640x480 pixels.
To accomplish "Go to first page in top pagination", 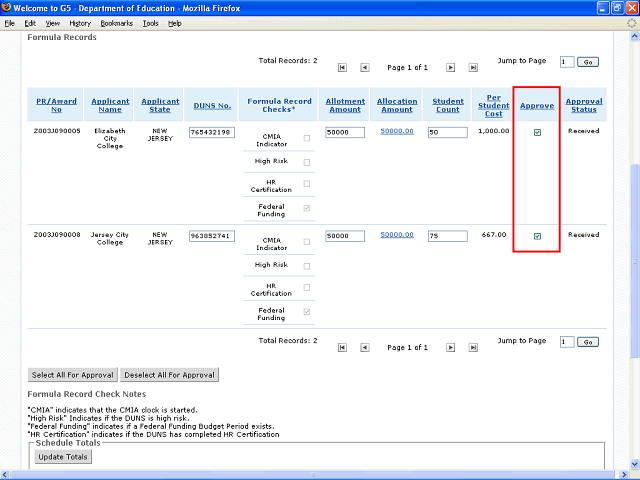I will pos(343,67).
